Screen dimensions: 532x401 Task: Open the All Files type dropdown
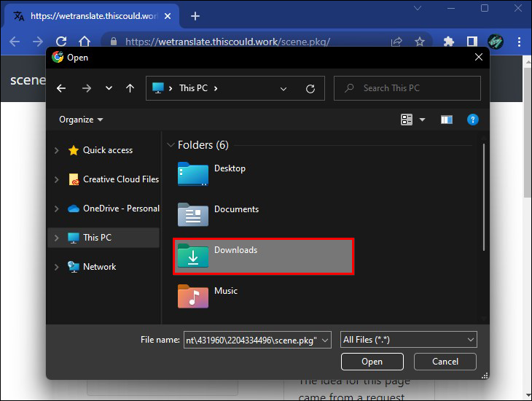point(409,340)
